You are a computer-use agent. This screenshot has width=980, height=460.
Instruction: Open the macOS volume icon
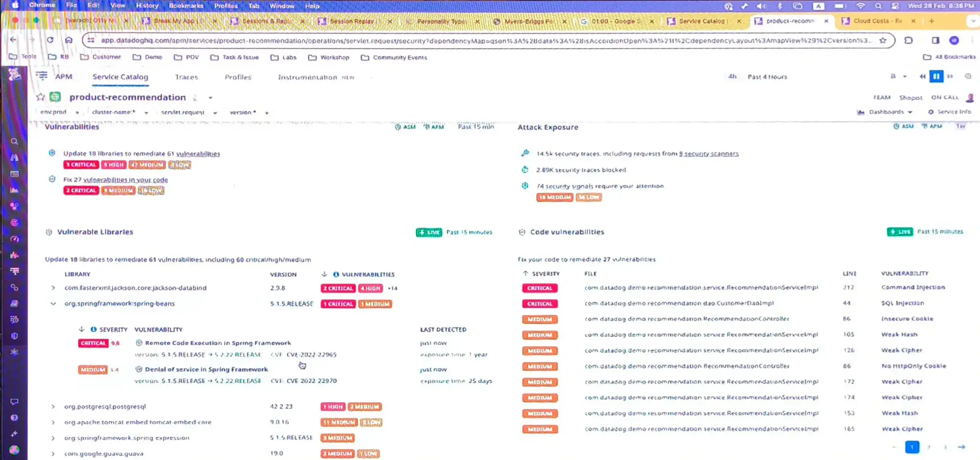761,6
